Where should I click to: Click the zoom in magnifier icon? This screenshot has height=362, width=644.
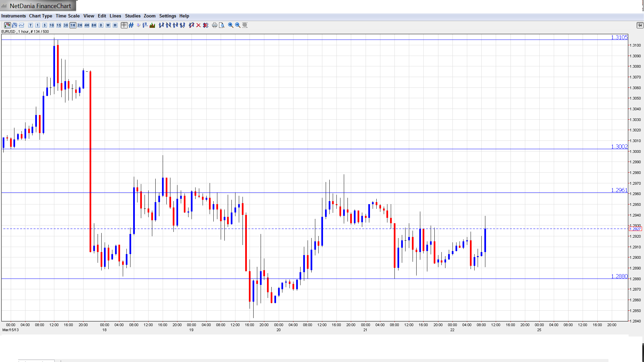(231, 25)
